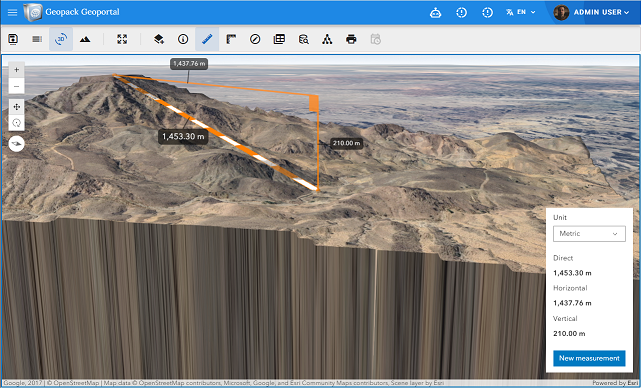Viewport: 642px width, 388px height.
Task: Select the identify info tool
Action: pyautogui.click(x=183, y=39)
